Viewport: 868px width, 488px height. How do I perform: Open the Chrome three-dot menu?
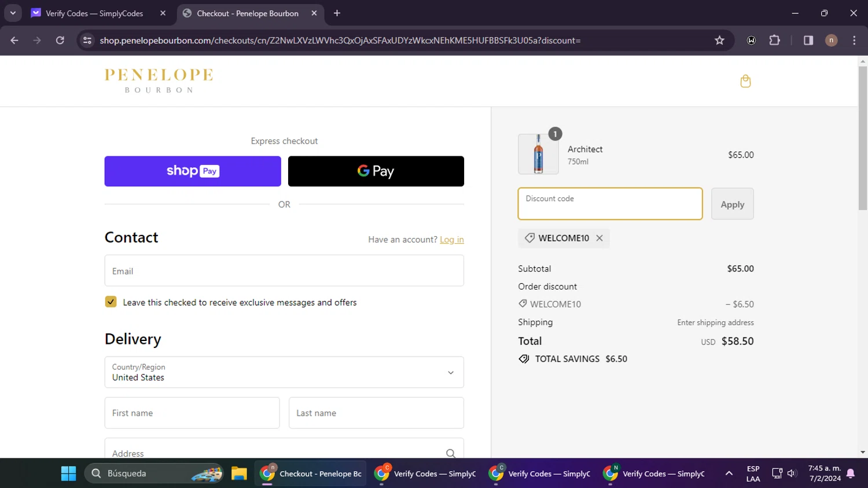[x=854, y=41]
